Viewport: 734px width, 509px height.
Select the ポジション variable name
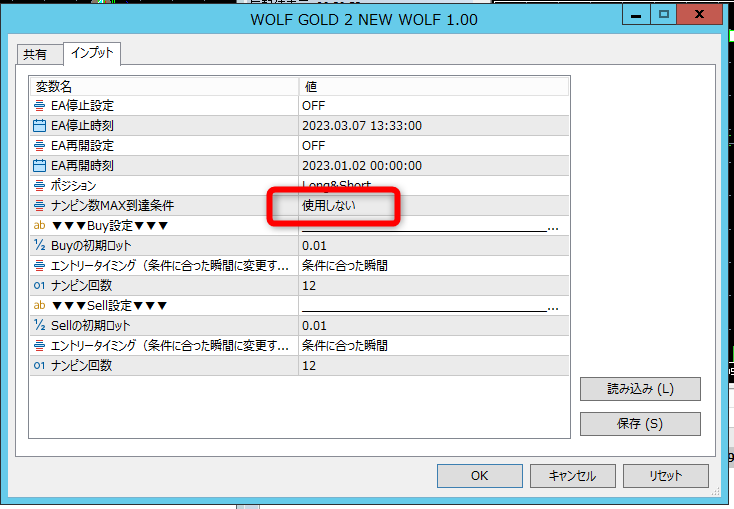click(73, 185)
